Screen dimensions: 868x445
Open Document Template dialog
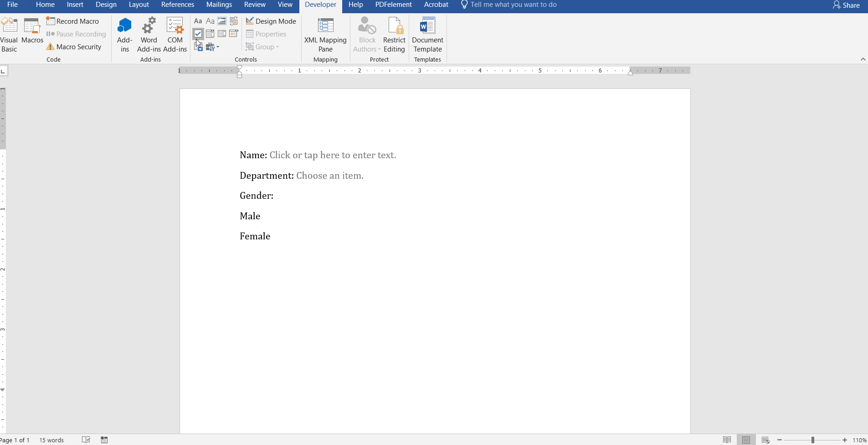click(427, 35)
